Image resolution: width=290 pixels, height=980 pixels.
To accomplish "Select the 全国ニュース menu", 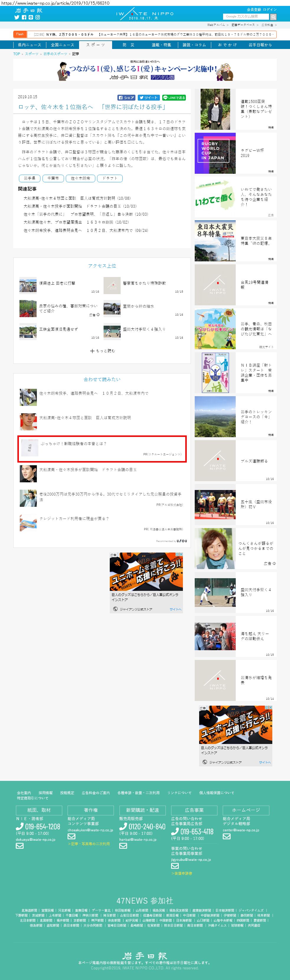I will (63, 45).
